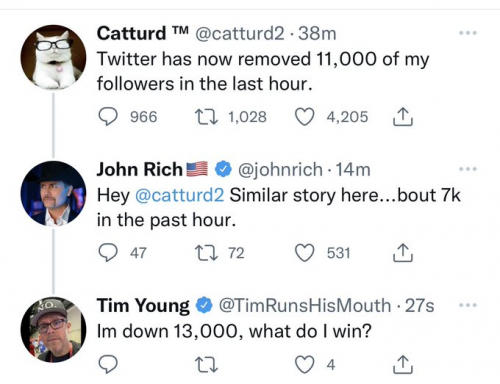Share Catturd's tweet
The image size is (500, 384).
point(403,117)
